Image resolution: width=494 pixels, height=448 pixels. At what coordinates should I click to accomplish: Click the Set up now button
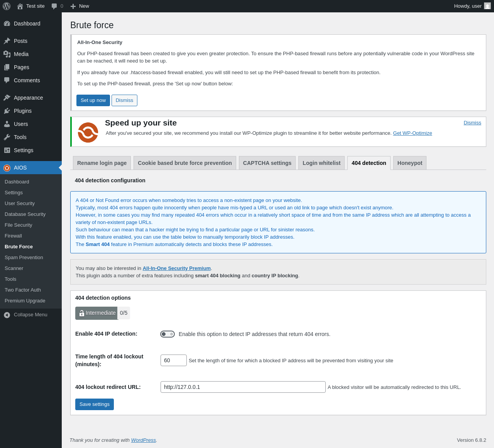(93, 100)
